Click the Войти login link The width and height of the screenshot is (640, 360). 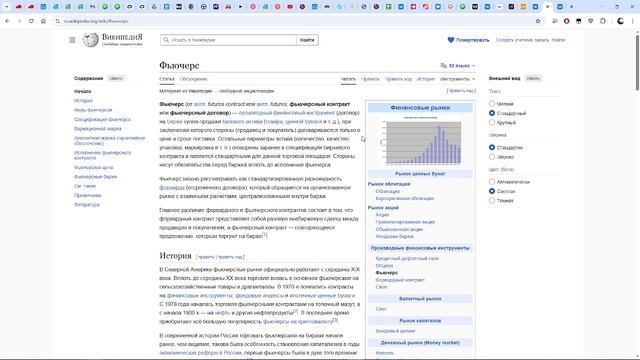558,40
